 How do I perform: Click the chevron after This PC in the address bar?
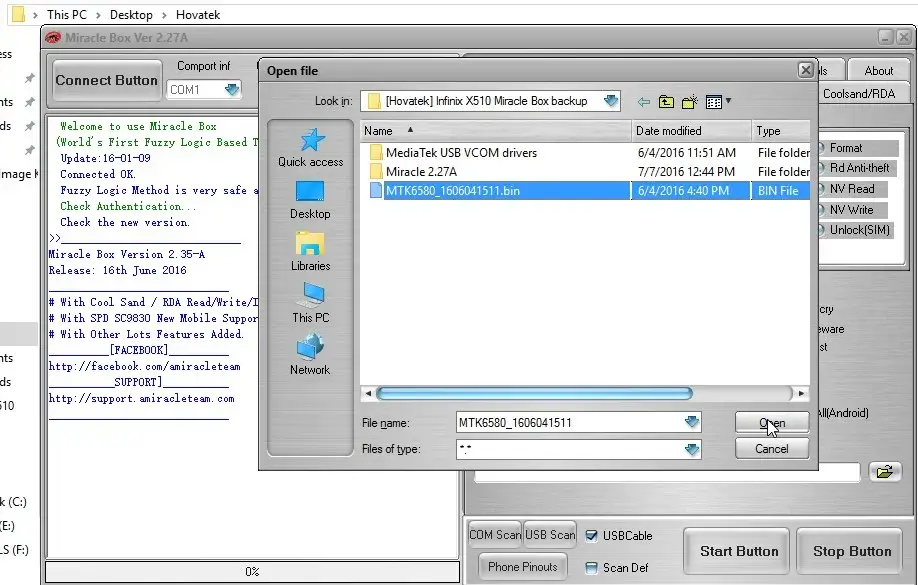98,15
